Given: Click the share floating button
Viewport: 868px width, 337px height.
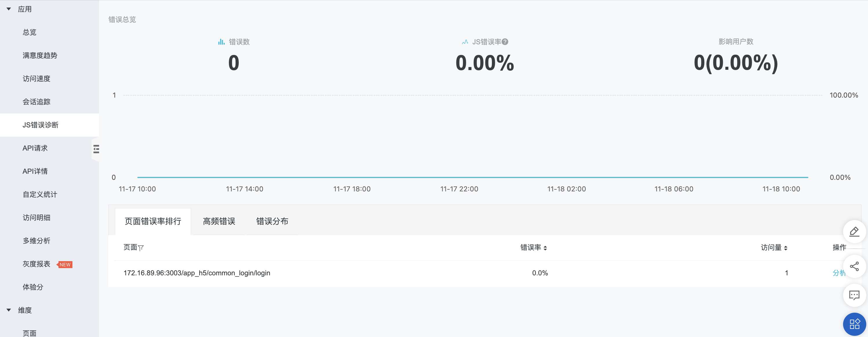Looking at the screenshot, I should click(854, 267).
